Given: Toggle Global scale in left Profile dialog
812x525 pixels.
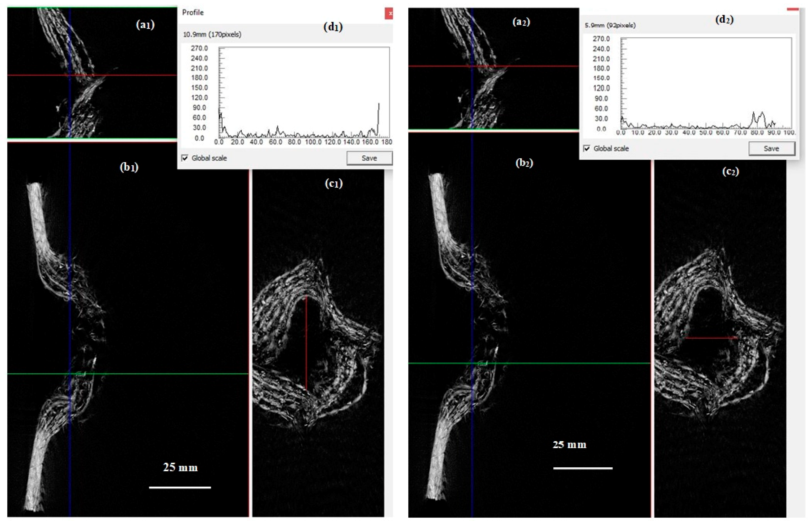Looking at the screenshot, I should point(185,158).
